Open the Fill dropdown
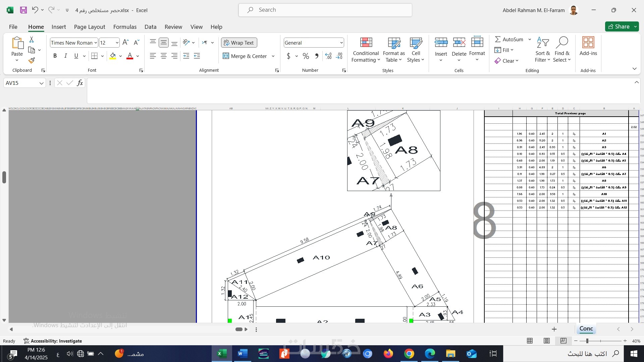This screenshot has width=644, height=362. point(504,50)
